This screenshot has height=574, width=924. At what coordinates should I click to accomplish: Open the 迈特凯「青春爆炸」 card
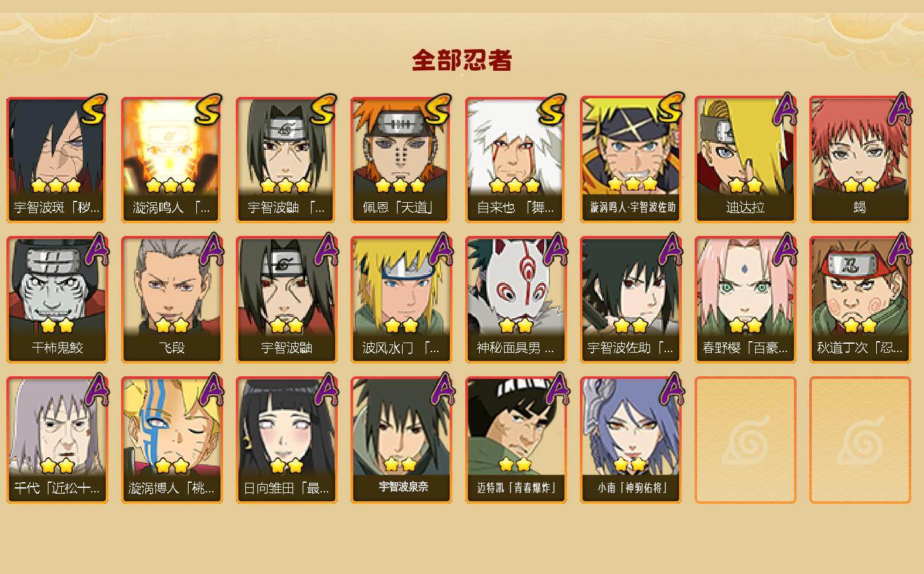click(516, 440)
